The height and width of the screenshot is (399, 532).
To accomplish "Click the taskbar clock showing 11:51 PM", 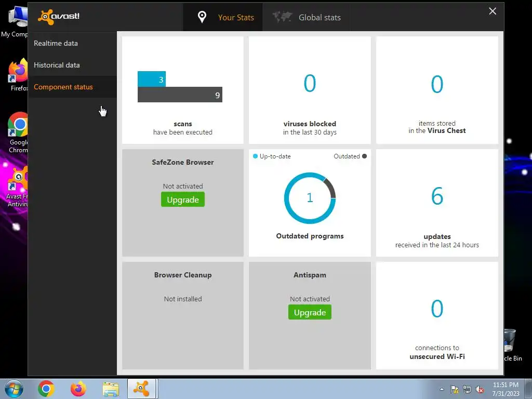I will pos(506,389).
